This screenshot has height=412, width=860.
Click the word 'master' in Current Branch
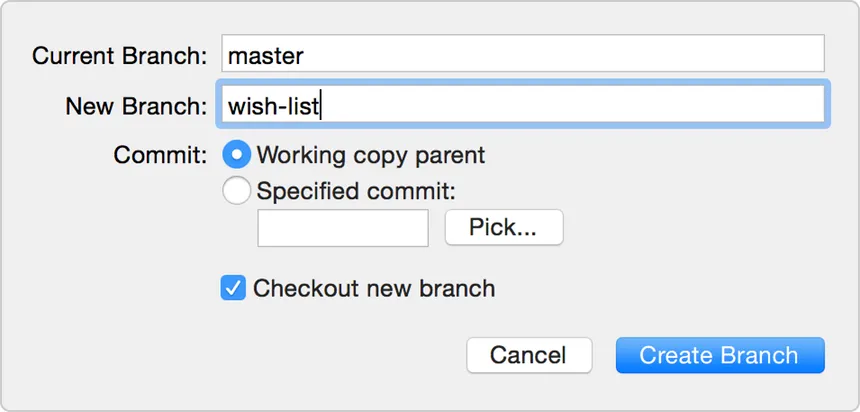[265, 55]
